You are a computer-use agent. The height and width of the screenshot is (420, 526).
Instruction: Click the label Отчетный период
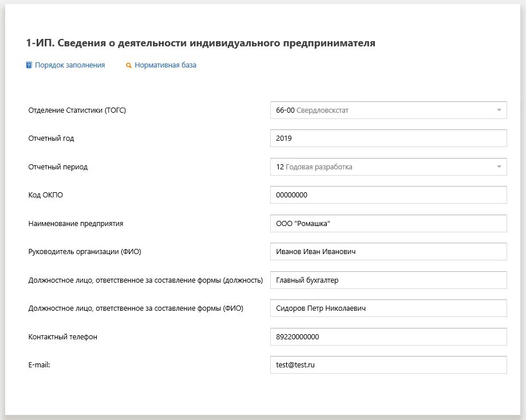(x=58, y=167)
